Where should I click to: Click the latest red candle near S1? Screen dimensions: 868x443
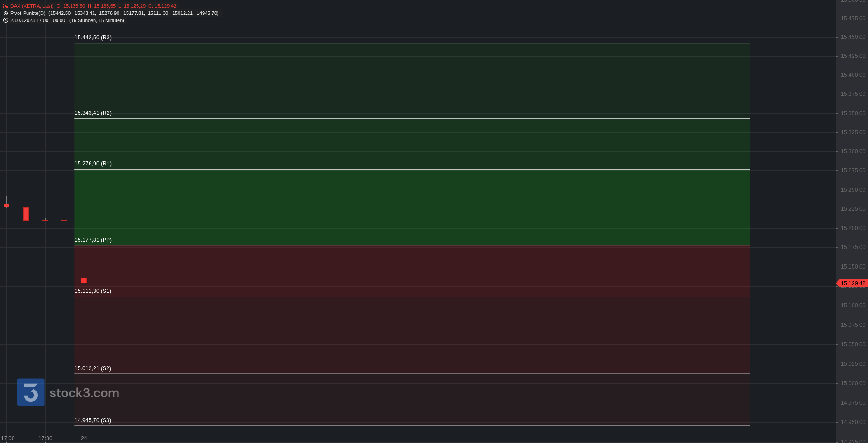(x=84, y=281)
